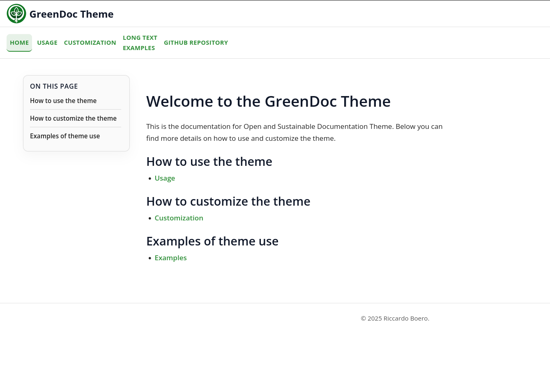550x392 pixels.
Task: Click the 'Welcome to the GreenDoc Theme' heading
Action: [268, 101]
